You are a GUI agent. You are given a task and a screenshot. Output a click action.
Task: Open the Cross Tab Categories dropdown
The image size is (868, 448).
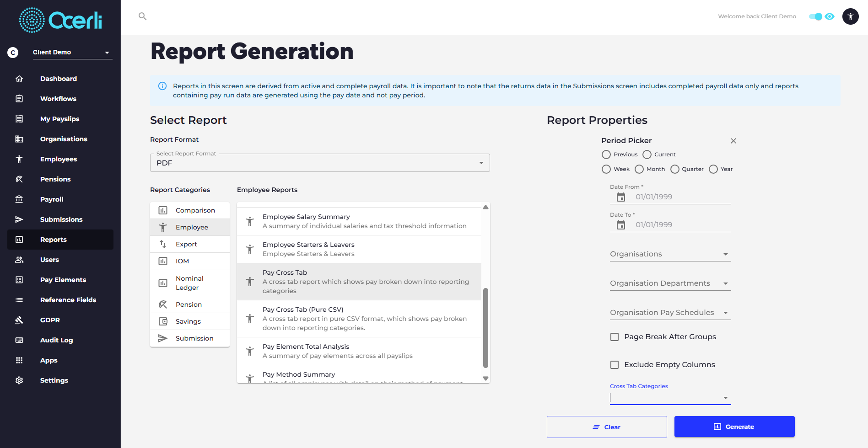(x=670, y=398)
